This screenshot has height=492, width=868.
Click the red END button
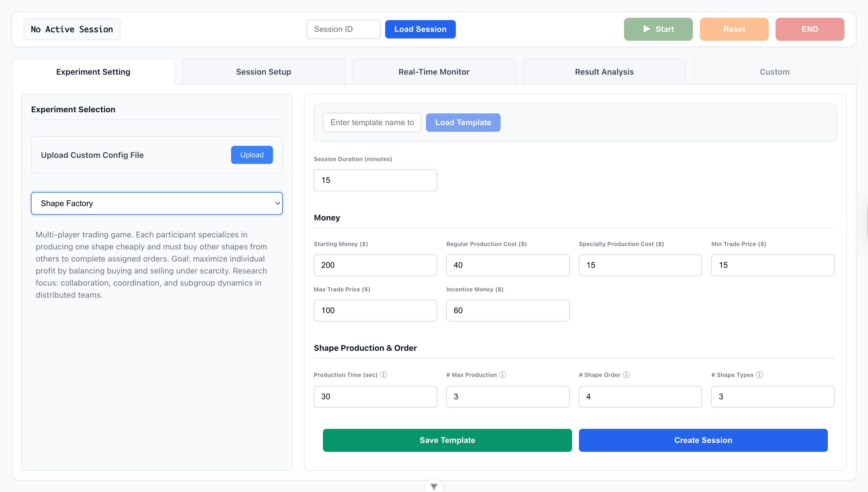point(809,29)
